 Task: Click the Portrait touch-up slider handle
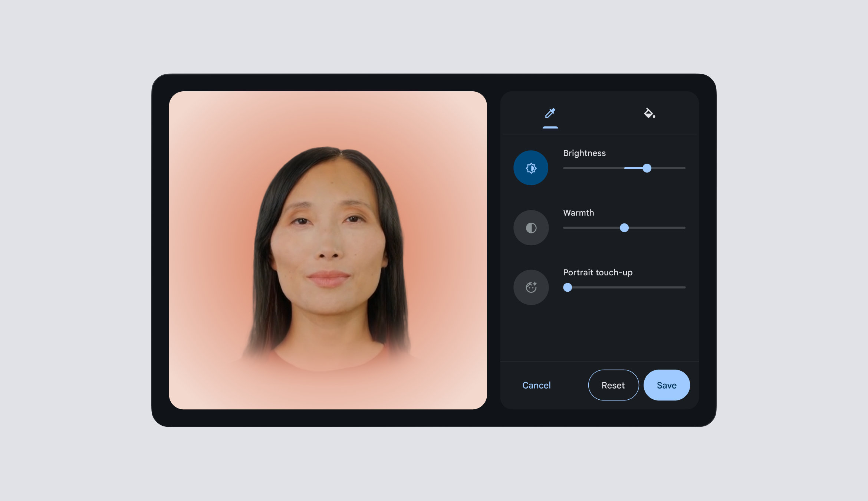(567, 287)
